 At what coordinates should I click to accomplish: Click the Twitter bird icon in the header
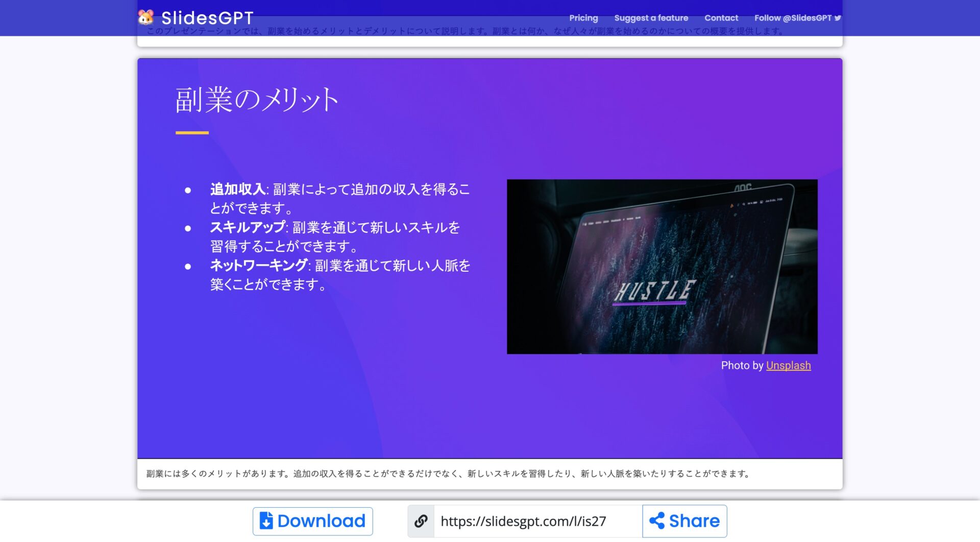point(837,17)
